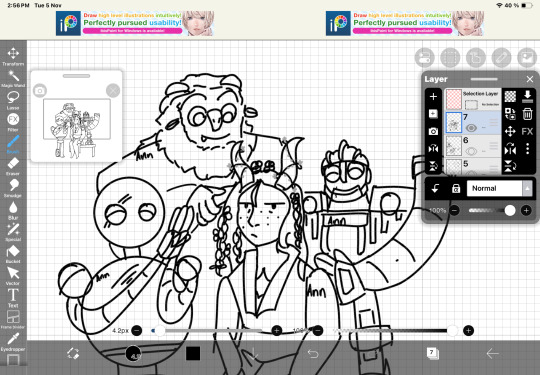
Task: Close the reference window
Action: pyautogui.click(x=113, y=91)
